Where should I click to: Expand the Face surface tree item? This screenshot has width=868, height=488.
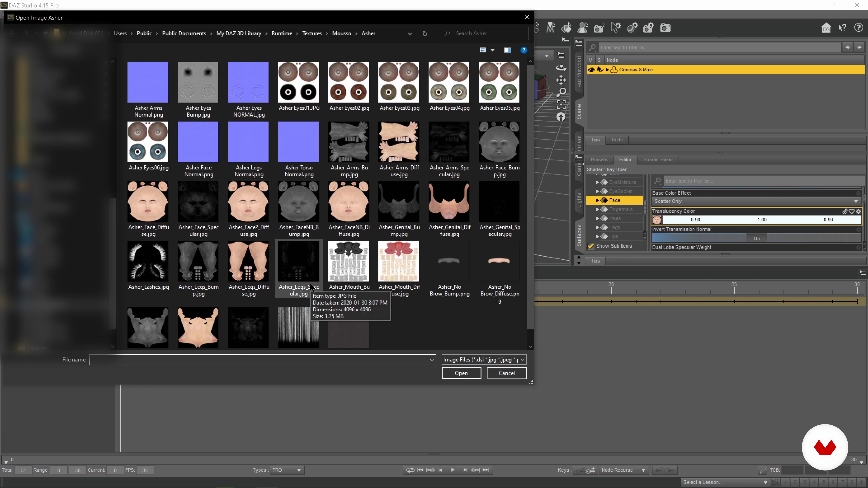point(597,200)
